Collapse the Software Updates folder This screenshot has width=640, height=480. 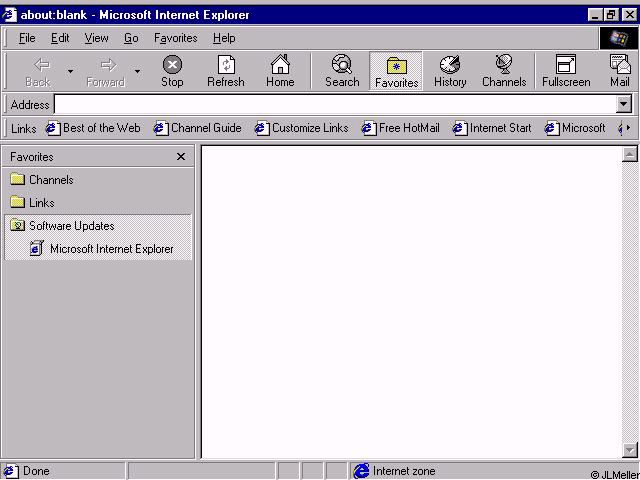[x=62, y=226]
